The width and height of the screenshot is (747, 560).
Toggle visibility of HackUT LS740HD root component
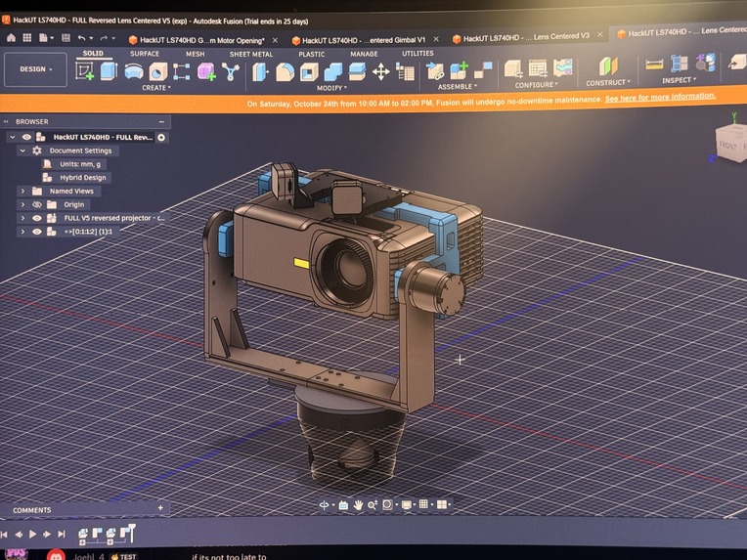[26, 137]
